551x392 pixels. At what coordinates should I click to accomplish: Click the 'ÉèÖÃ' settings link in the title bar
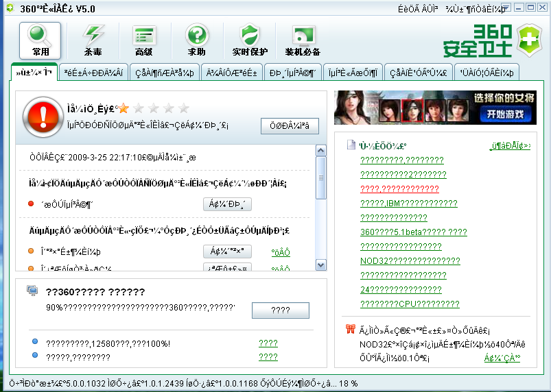409,9
